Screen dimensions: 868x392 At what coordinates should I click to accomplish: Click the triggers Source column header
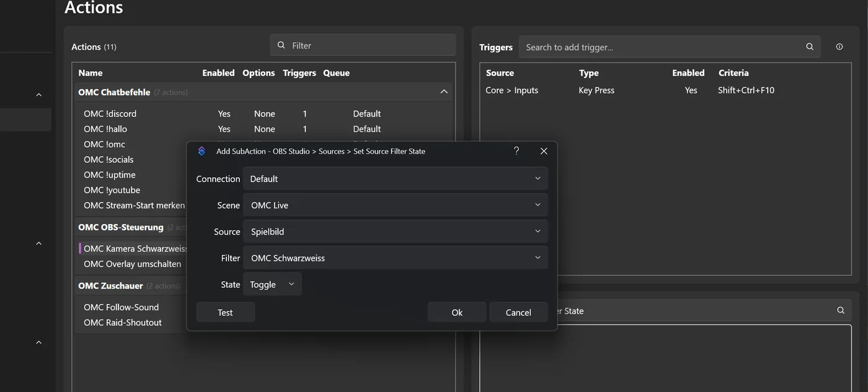coord(500,72)
